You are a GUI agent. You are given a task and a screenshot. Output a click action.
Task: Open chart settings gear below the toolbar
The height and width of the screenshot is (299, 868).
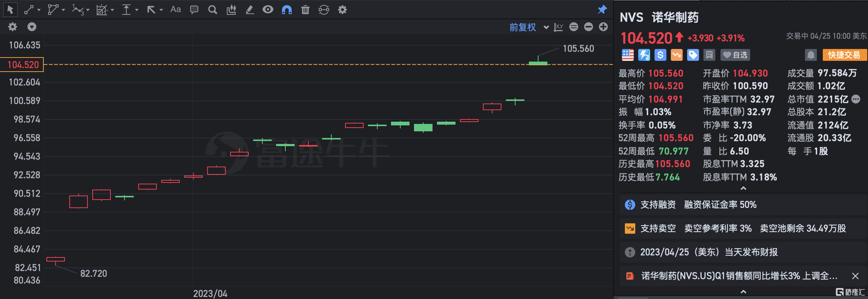(x=13, y=27)
